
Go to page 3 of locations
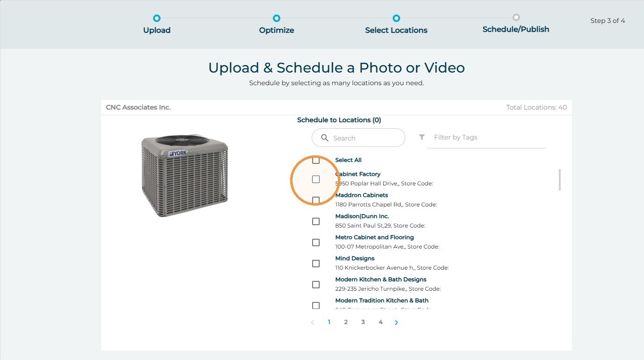coord(363,322)
